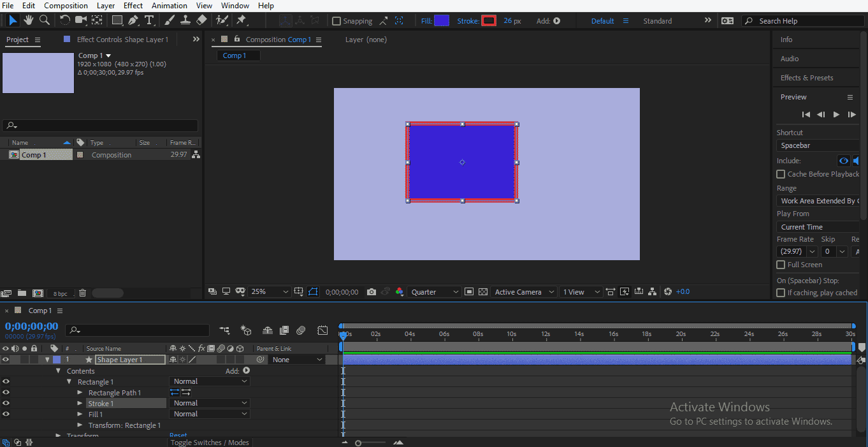The width and height of the screenshot is (868, 447).
Task: Open the magnification ratio dropdown showing 25%
Action: click(269, 291)
